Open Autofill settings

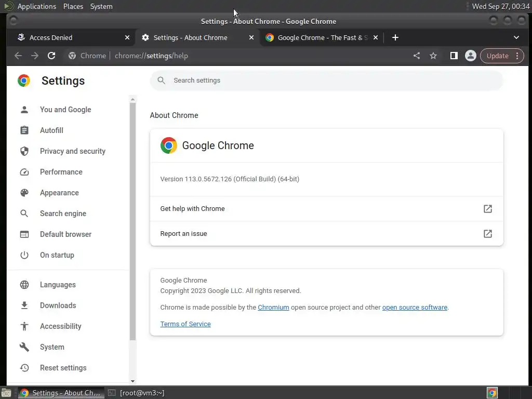click(51, 130)
